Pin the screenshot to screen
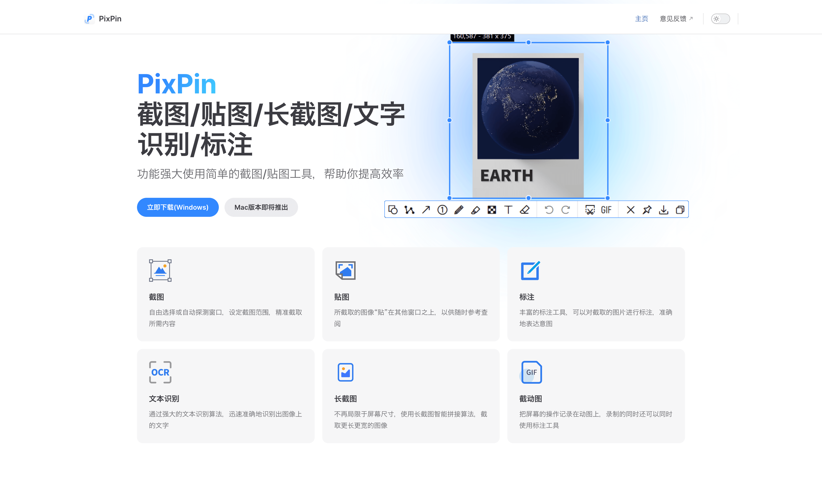The width and height of the screenshot is (822, 504). coord(647,210)
